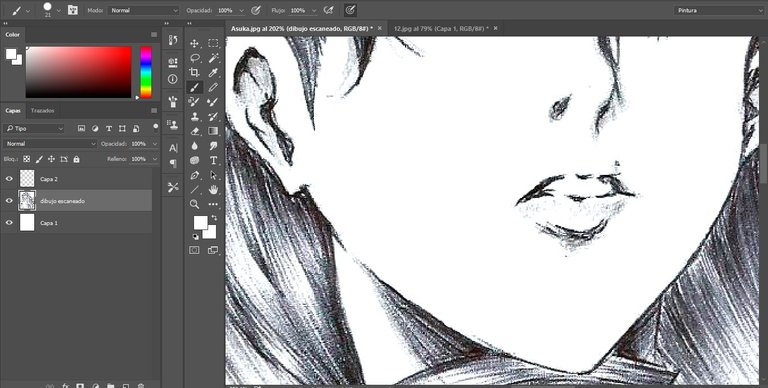Image resolution: width=768 pixels, height=388 pixels.
Task: Switch to the Trazados tab
Action: pos(43,111)
